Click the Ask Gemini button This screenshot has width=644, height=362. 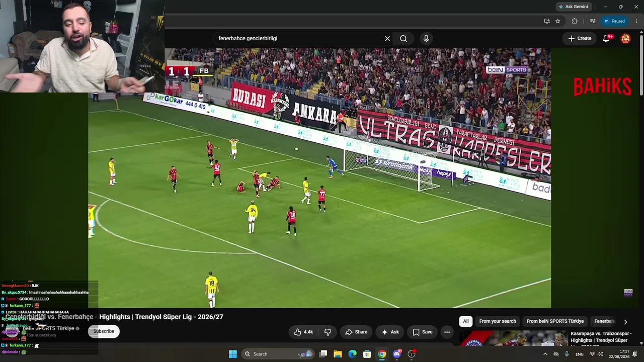[573, 7]
